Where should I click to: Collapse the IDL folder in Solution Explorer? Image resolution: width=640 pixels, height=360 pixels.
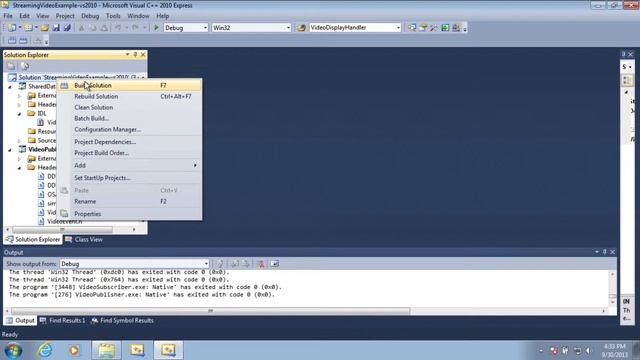coord(20,113)
